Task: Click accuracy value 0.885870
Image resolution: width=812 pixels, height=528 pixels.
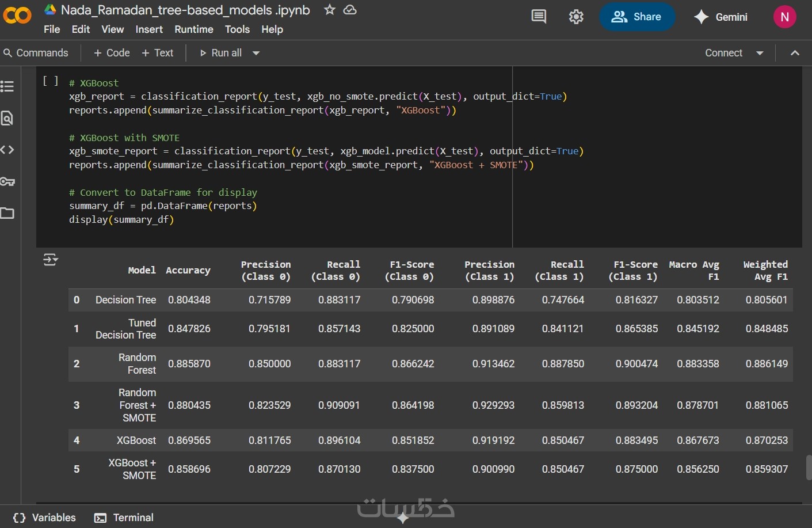Action: [x=189, y=364]
